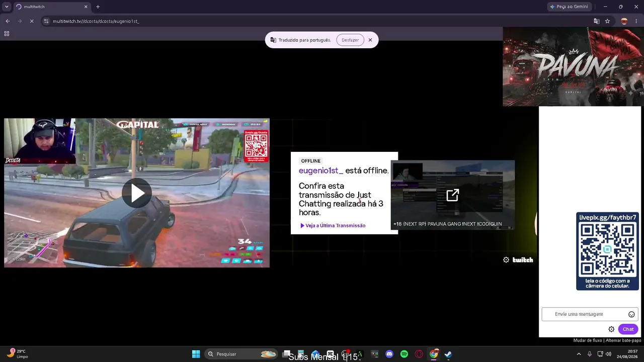This screenshot has width=644, height=362.
Task: Open Steam from the taskbar
Action: (448, 354)
